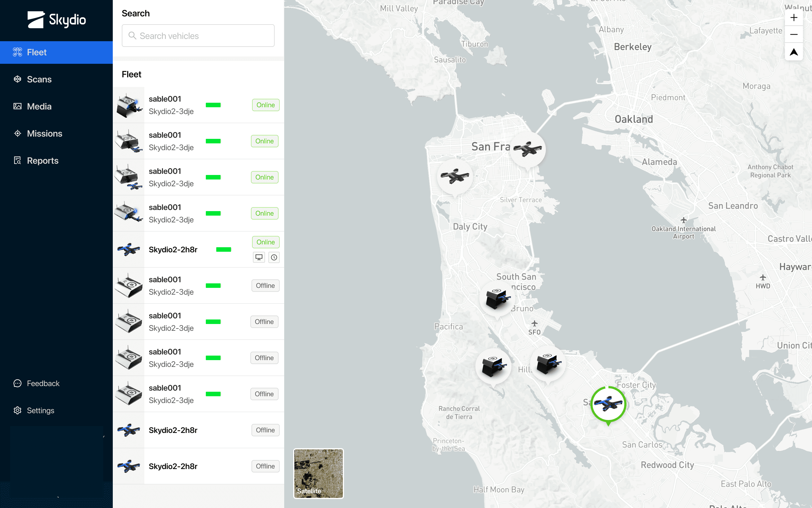Select the dock marker south of Pacifica
812x508 pixels.
[494, 366]
